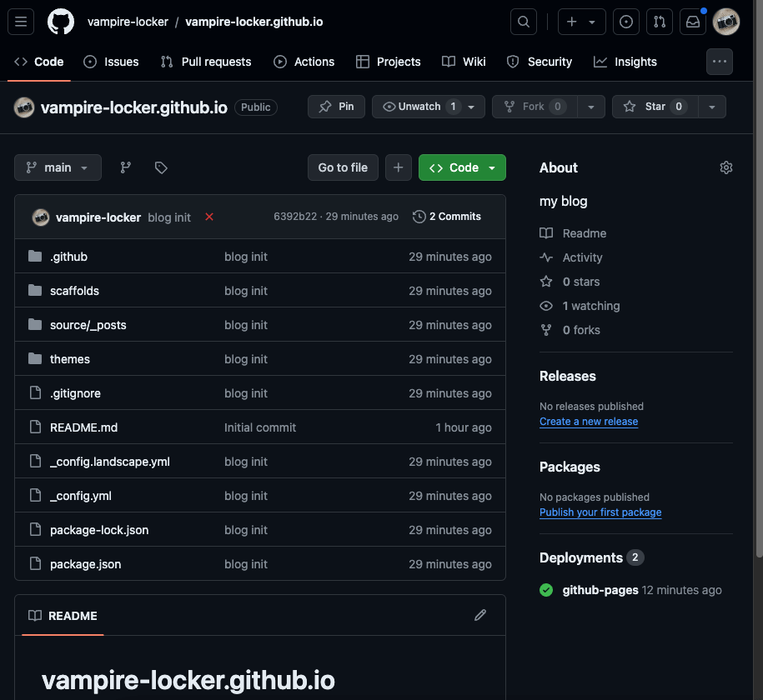763x700 pixels.
Task: Go to the GitHub homepage logo
Action: click(x=61, y=22)
